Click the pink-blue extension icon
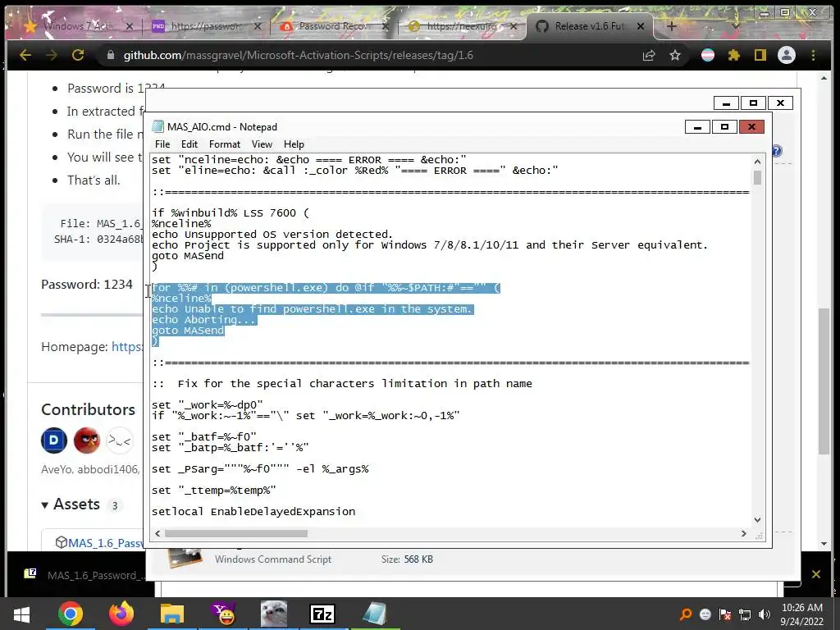Viewport: 840px width, 630px height. (x=708, y=55)
